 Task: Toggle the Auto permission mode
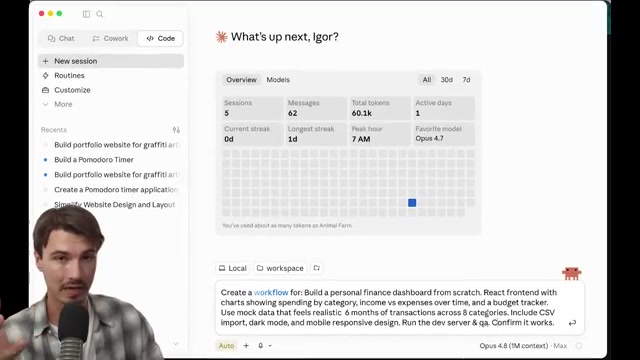pyautogui.click(x=227, y=346)
